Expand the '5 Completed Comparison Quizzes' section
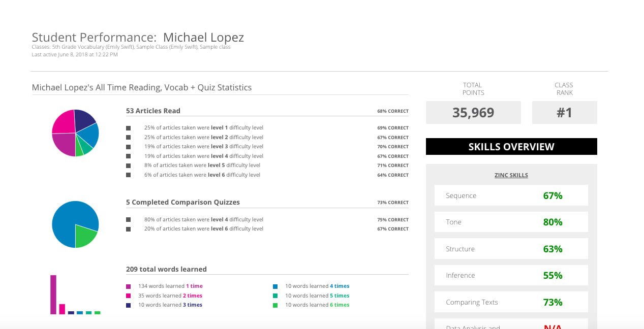644x329 pixels. [182, 202]
